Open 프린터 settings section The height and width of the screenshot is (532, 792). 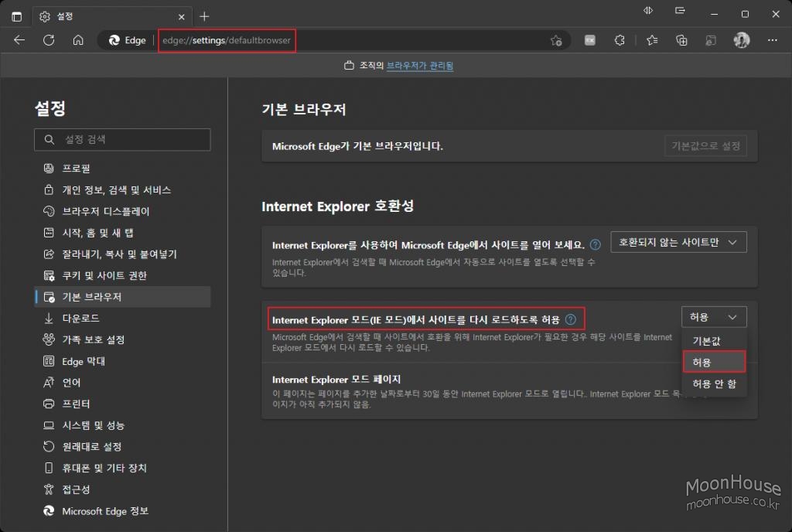tap(123, 404)
